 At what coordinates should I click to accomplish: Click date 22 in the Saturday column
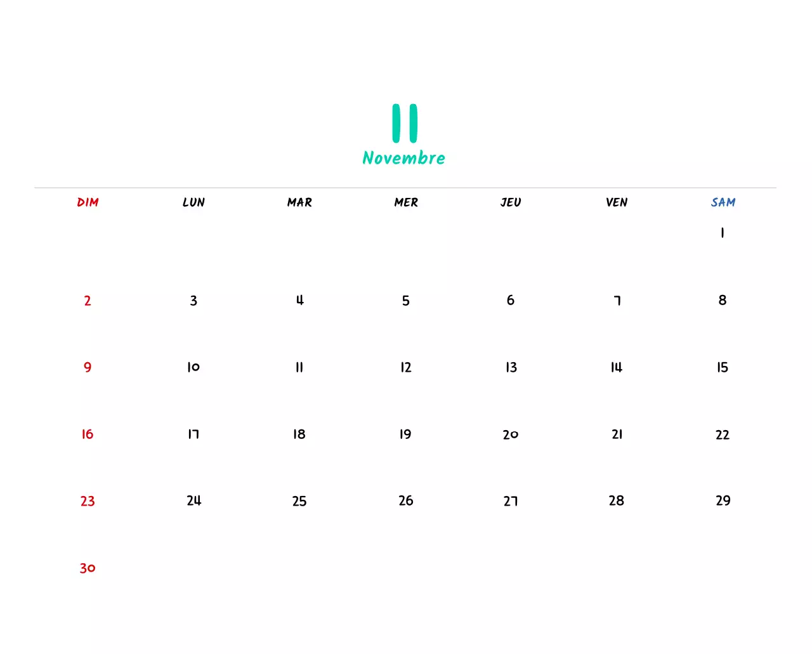722,435
